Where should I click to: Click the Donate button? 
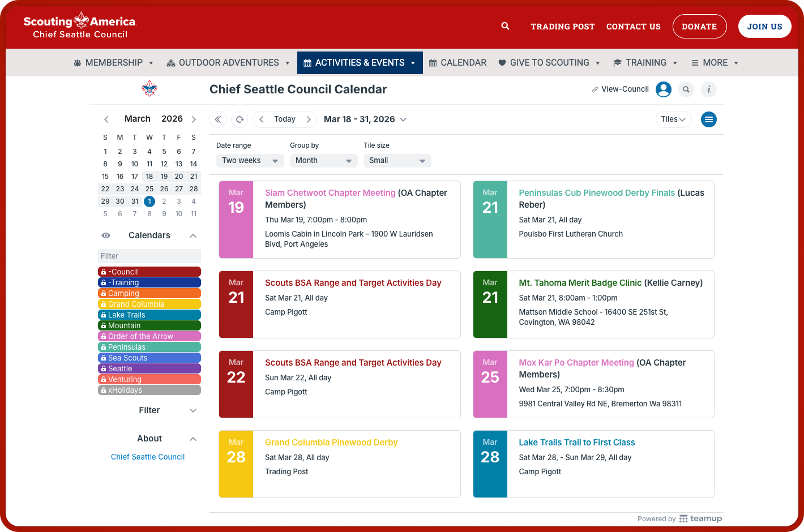click(x=699, y=27)
